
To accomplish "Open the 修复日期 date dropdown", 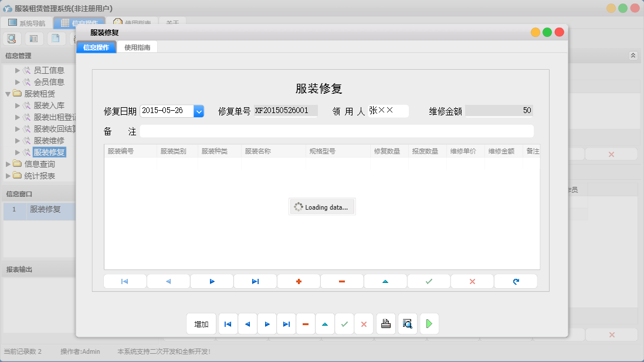I will click(199, 111).
